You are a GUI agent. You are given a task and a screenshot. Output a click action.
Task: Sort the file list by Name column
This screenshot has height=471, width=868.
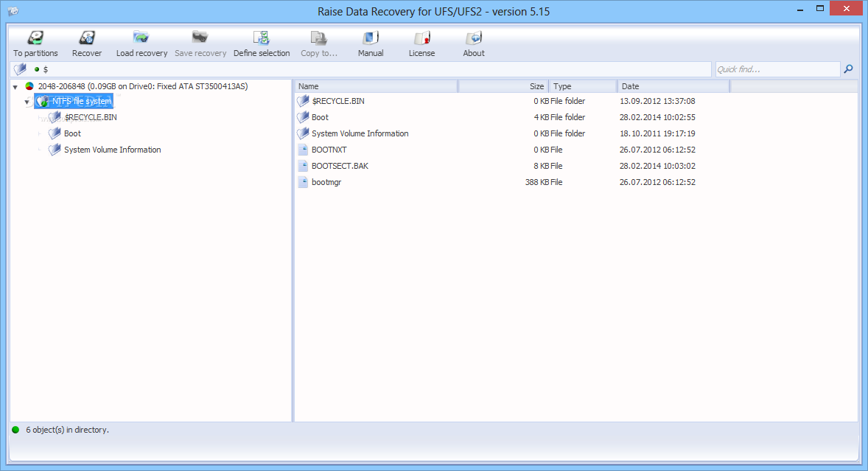pos(376,86)
